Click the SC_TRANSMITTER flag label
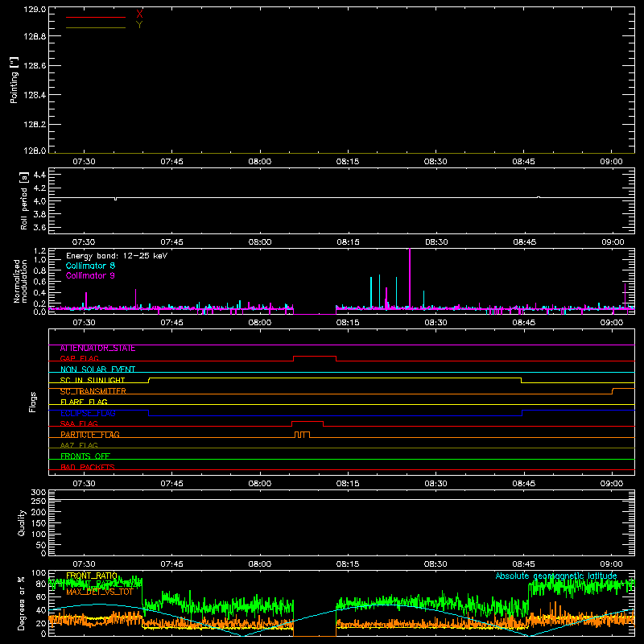 click(93, 391)
